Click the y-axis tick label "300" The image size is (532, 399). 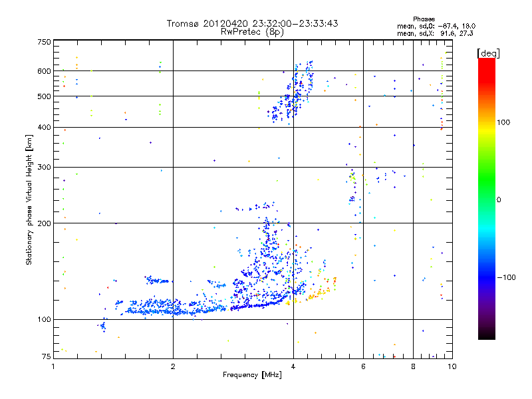[44, 167]
